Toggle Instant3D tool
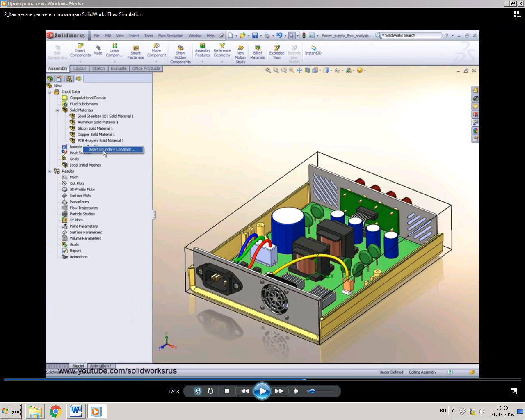This screenshot has height=420, width=525. coord(313,50)
